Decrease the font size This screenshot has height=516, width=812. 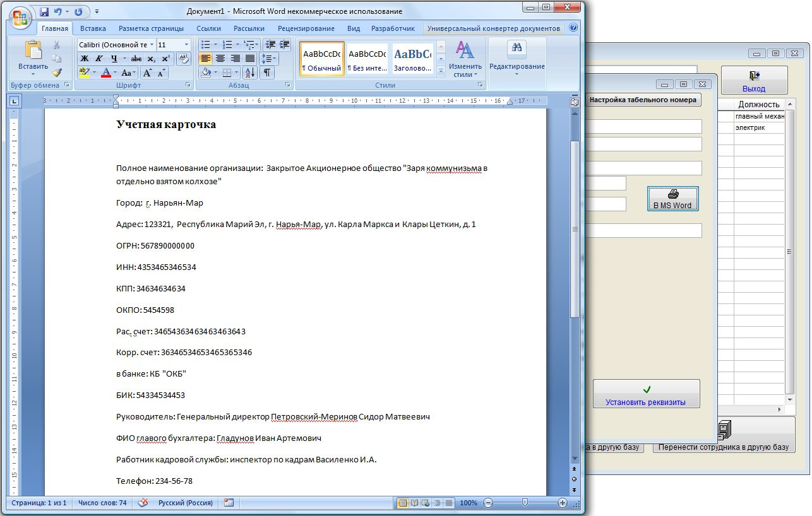pos(161,73)
